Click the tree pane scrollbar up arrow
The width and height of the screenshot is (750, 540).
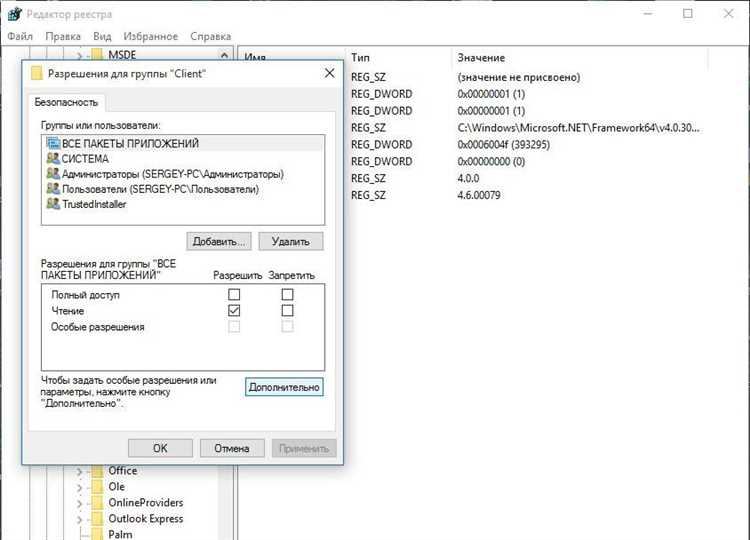(225, 55)
